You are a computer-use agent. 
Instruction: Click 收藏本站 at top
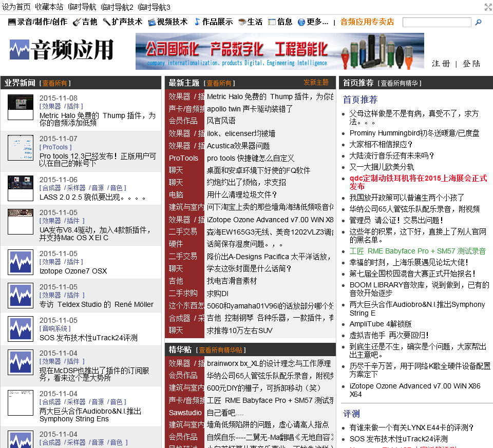(49, 7)
